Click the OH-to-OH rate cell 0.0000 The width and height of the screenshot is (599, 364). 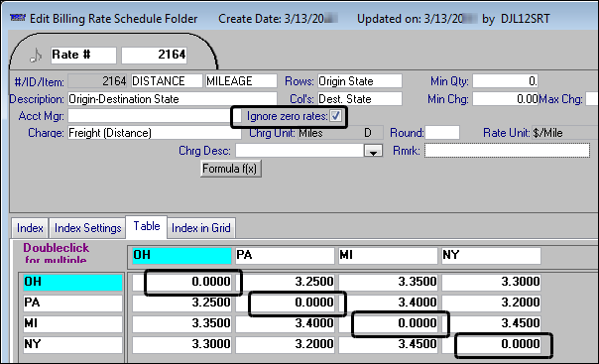(x=181, y=282)
